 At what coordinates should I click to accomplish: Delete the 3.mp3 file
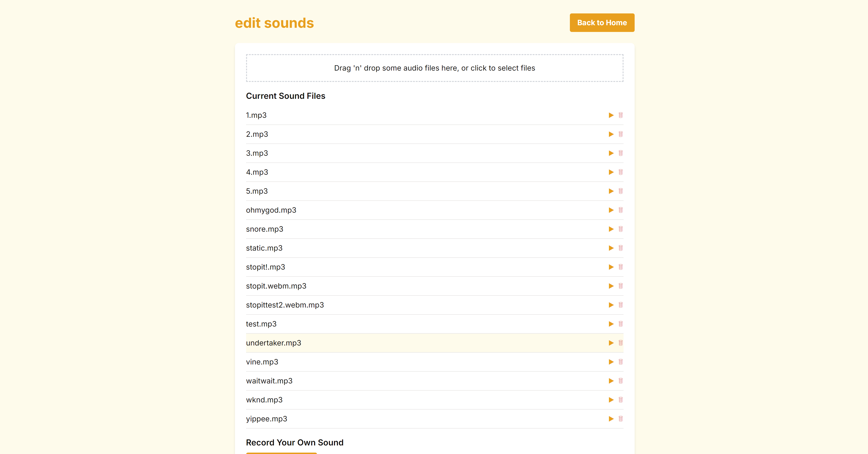tap(620, 153)
